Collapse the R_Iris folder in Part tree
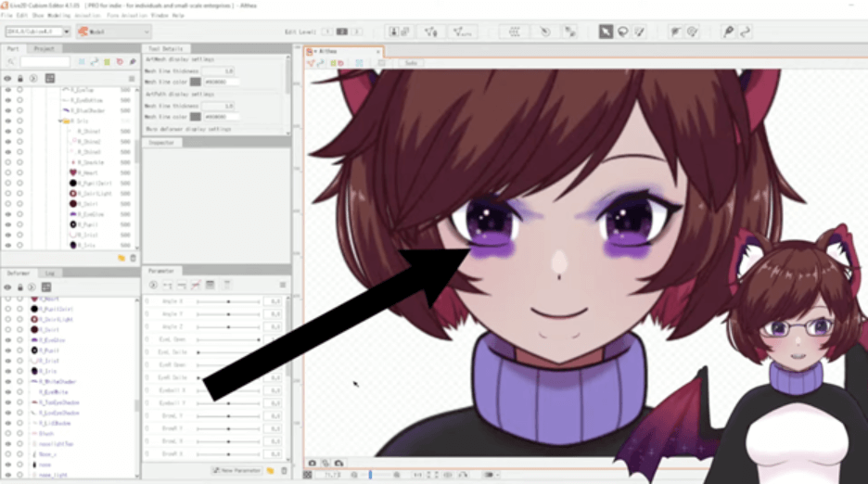The image size is (868, 484). pos(61,121)
